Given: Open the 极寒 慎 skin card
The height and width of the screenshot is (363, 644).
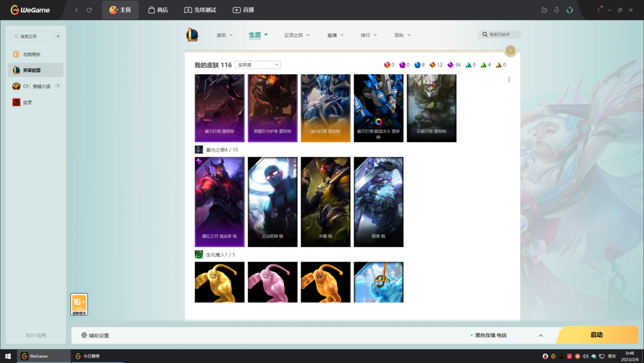Looking at the screenshot, I should point(378,202).
